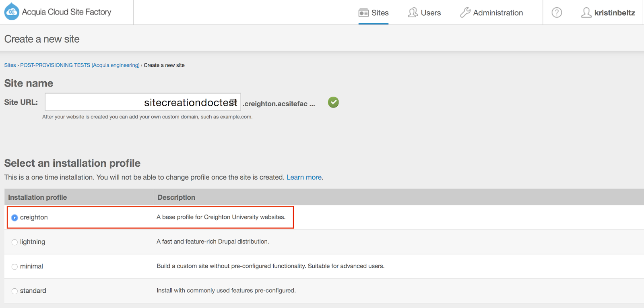Open the kristinbeltz user account menu
This screenshot has width=644, height=308.
pyautogui.click(x=608, y=12)
